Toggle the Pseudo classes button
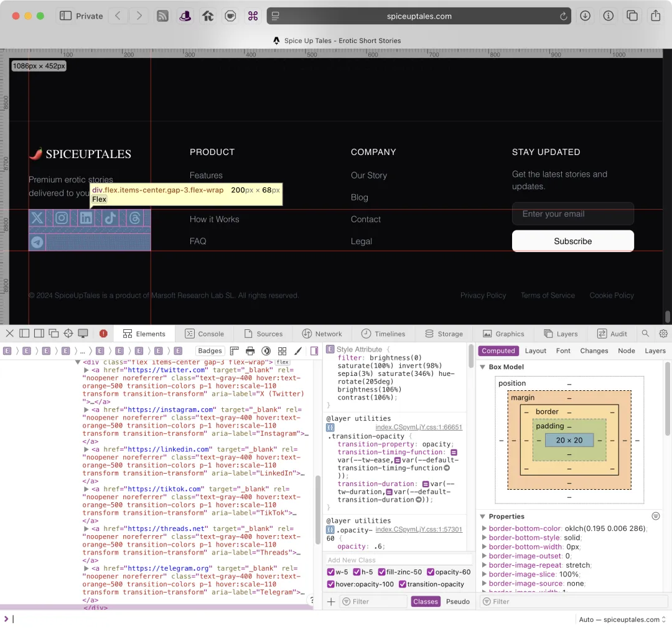 (x=458, y=601)
